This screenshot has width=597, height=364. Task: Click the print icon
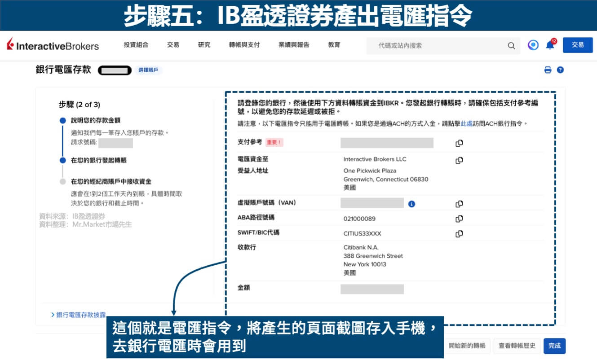click(x=548, y=70)
